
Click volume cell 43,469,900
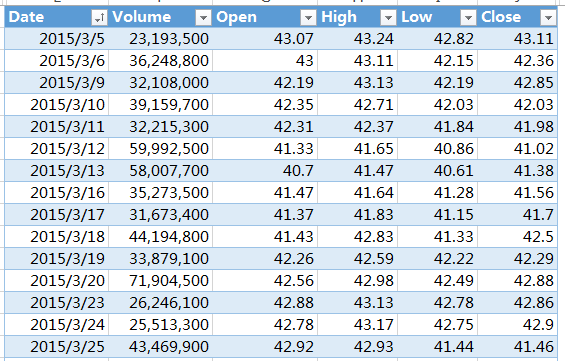pos(160,346)
